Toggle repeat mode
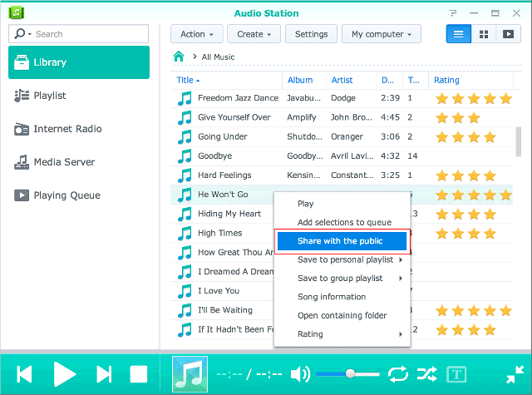Viewport: 532px width, 395px height. (x=398, y=374)
